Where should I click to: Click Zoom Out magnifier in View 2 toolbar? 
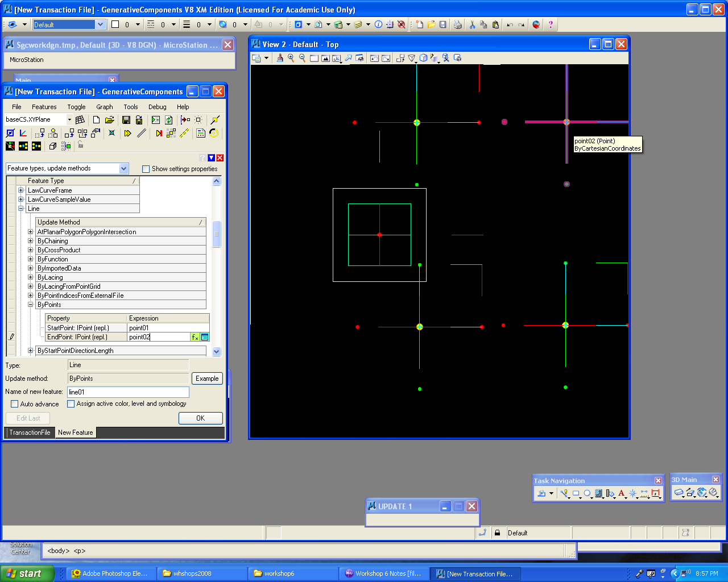pyautogui.click(x=302, y=58)
